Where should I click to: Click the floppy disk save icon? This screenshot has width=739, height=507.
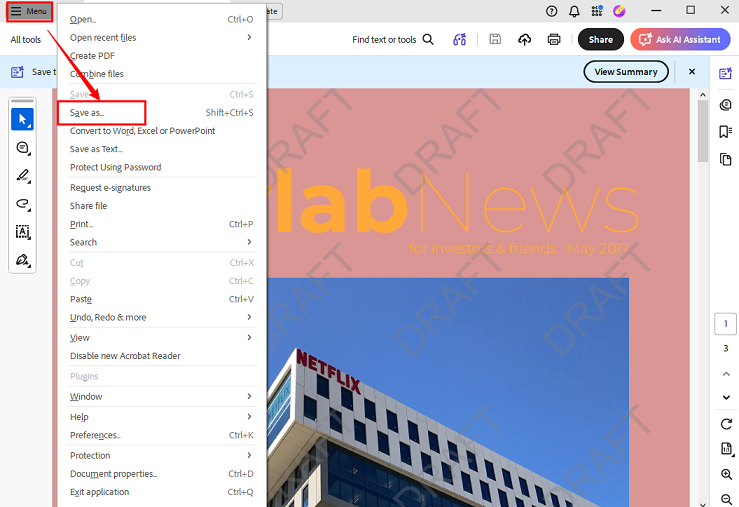[495, 40]
